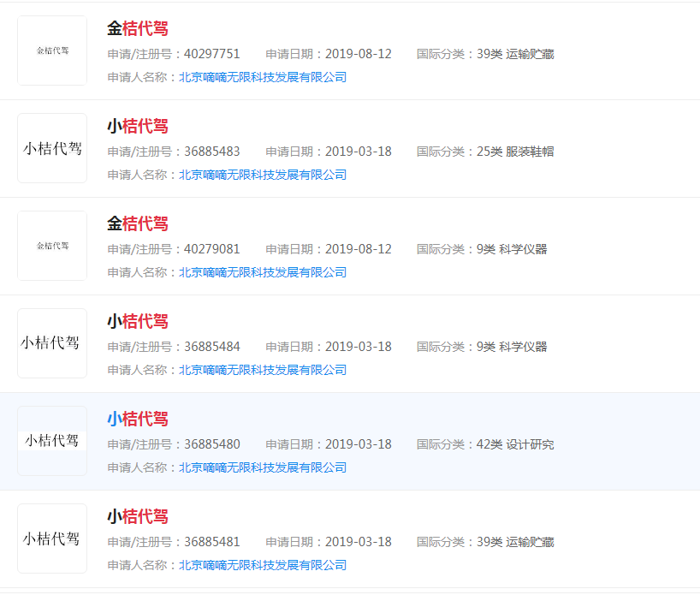Open applicant company link for registration 36885483
The image size is (700, 595).
pos(263,175)
